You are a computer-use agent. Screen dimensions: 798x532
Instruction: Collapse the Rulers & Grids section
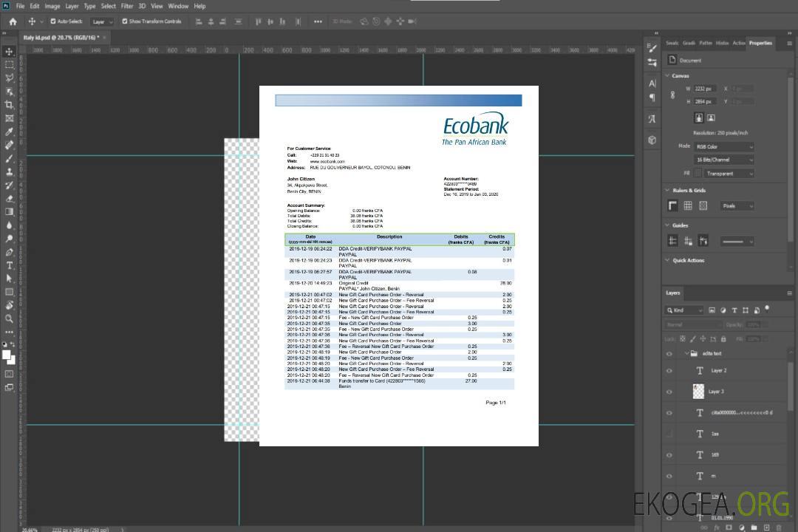(667, 190)
